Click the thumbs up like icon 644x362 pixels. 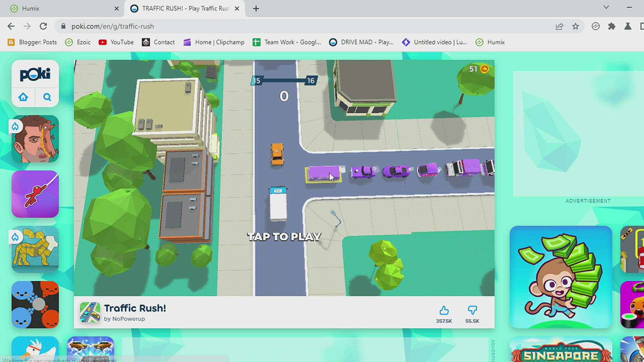(x=444, y=310)
